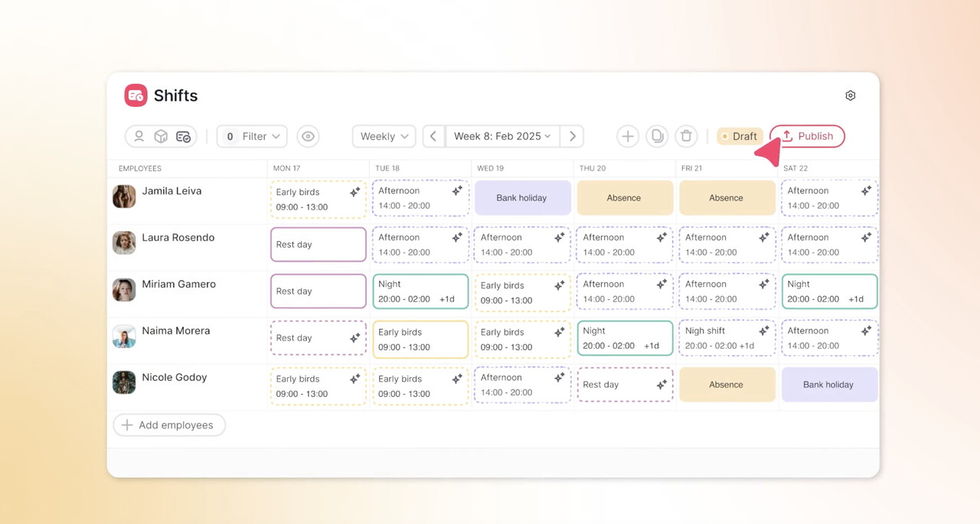Publish the shift schedule

point(807,136)
